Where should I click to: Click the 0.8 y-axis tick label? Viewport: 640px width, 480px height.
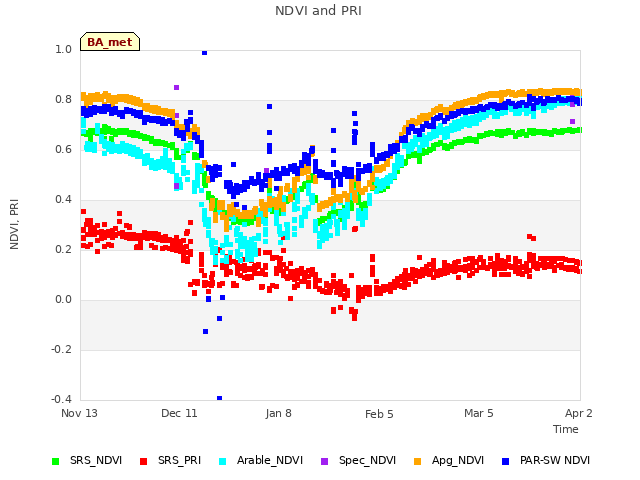tap(63, 100)
